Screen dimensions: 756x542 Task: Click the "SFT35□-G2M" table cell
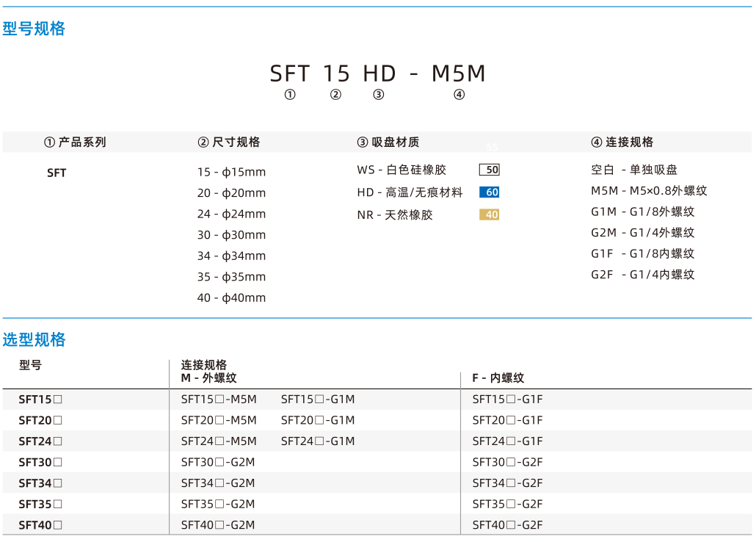tap(218, 505)
